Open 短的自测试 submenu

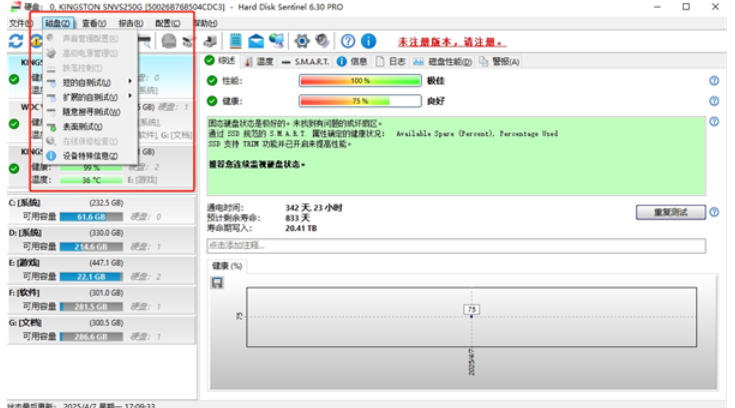85,82
